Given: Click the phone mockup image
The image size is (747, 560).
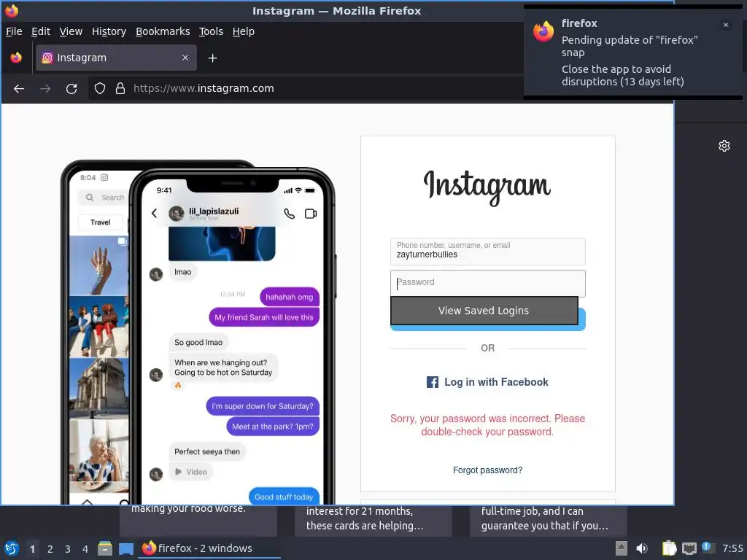Looking at the screenshot, I should click(198, 332).
